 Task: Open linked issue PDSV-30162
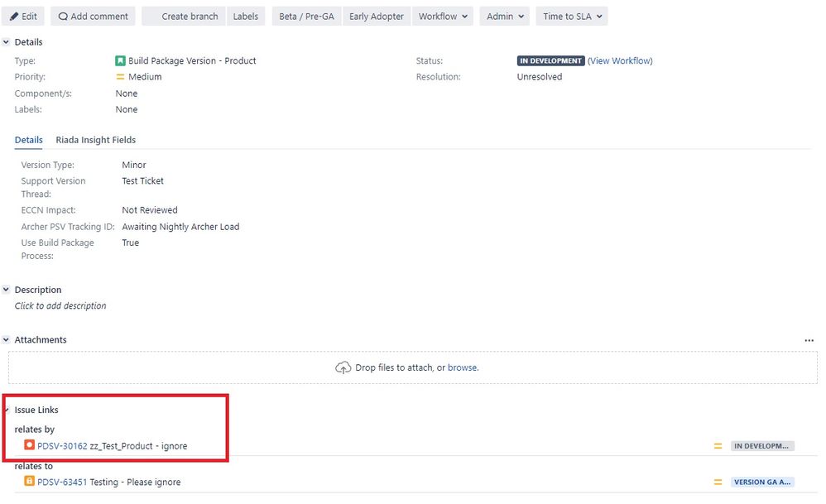tap(62, 446)
